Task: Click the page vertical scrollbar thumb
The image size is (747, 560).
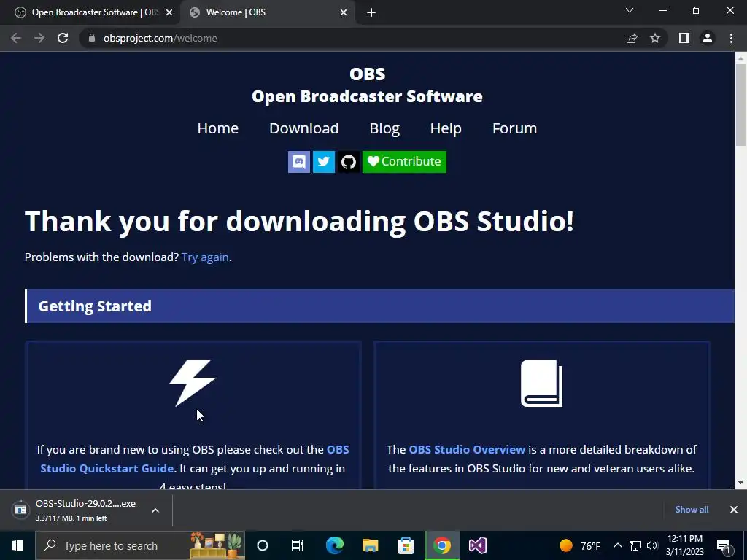Action: pyautogui.click(x=740, y=105)
